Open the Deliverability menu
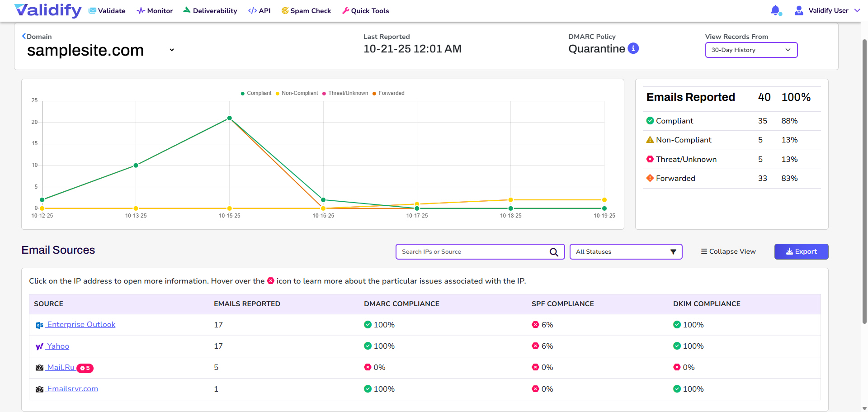Screen dimensions: 868x412 tap(210, 11)
